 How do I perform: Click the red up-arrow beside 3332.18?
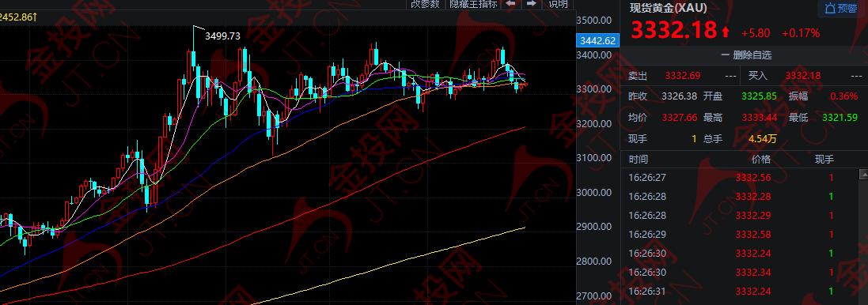726,32
